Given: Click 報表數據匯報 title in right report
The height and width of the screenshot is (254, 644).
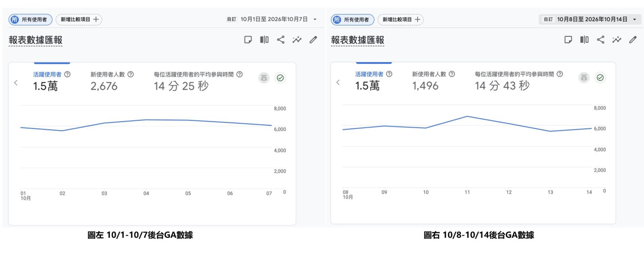Looking at the screenshot, I should pos(357,40).
